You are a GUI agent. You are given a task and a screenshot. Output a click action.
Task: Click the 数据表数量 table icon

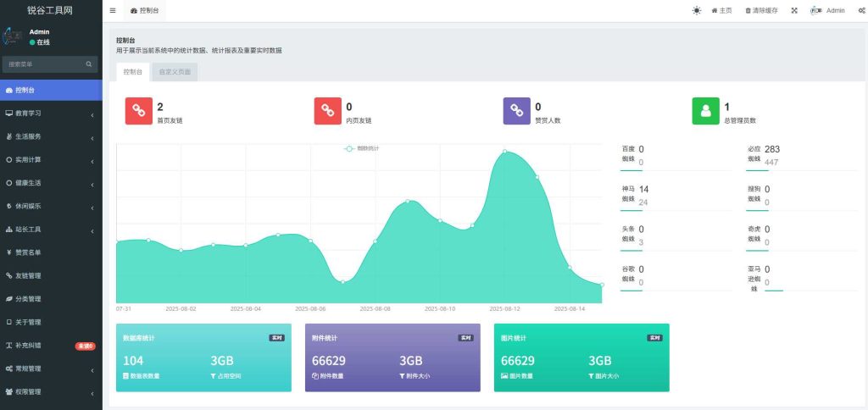click(125, 376)
